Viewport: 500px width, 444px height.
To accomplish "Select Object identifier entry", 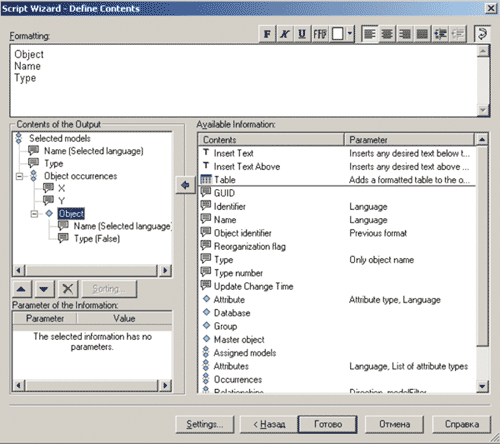I will (242, 233).
